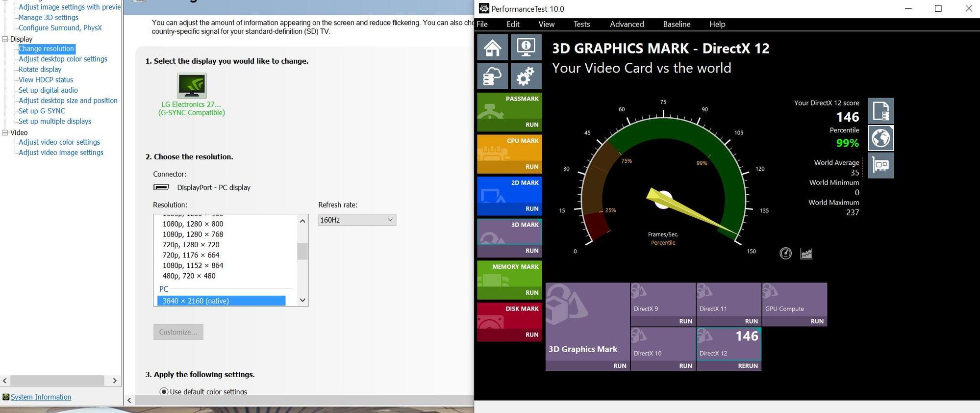Click RUN under 3D Graphics Mark

620,365
